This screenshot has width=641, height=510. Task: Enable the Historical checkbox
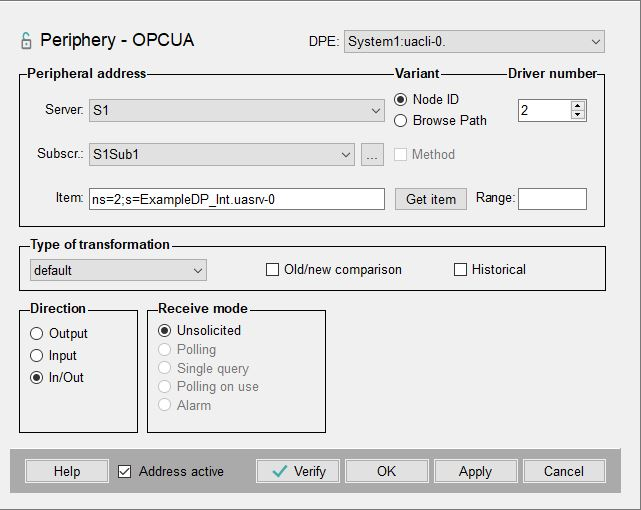click(x=461, y=270)
